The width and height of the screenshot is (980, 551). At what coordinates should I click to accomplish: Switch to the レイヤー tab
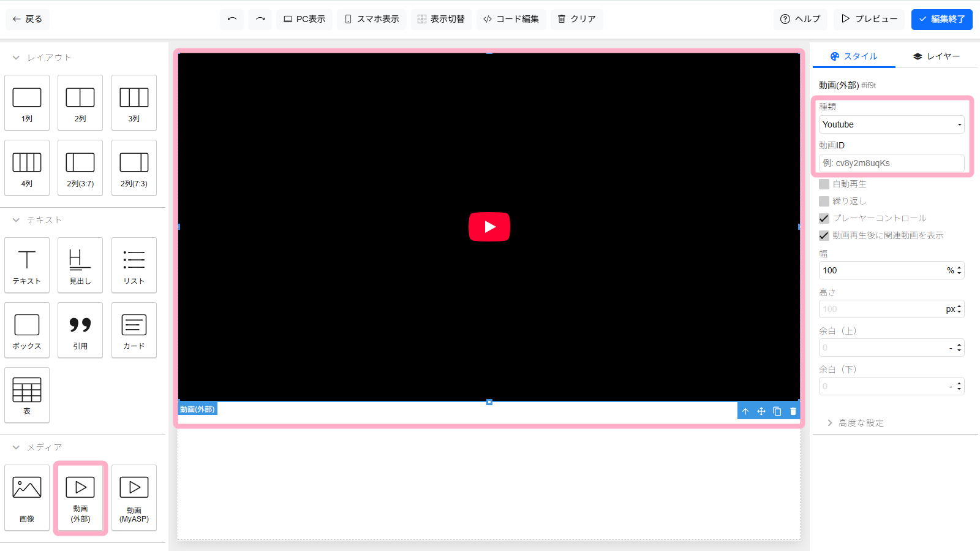(x=936, y=56)
